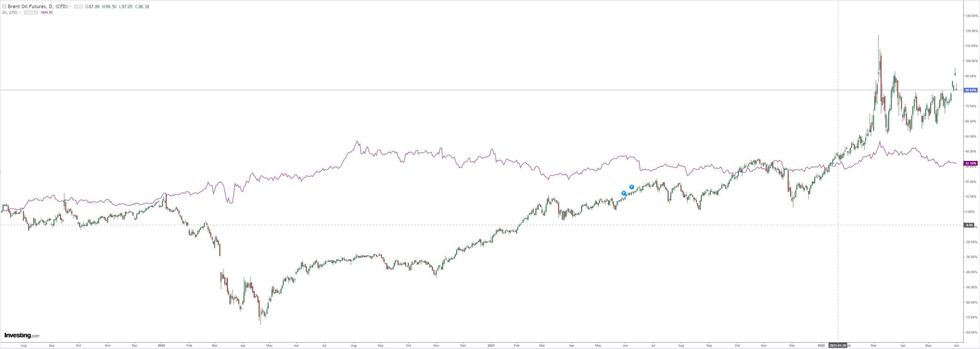
Task: Click the 2020 year label on time axis
Action: click(162, 345)
